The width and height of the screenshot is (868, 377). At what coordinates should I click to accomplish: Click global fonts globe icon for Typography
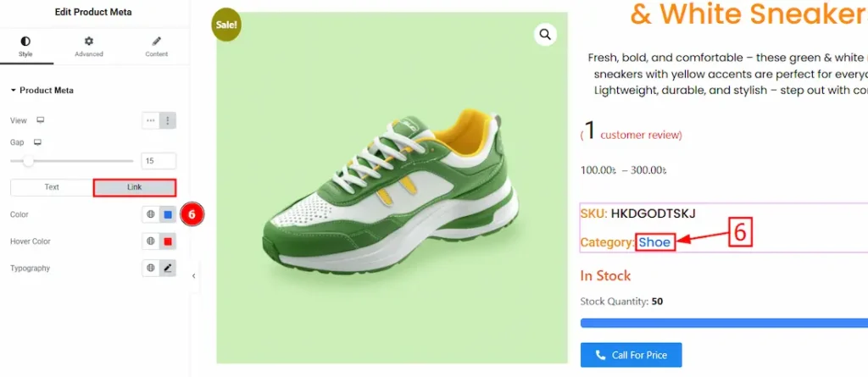pos(151,269)
